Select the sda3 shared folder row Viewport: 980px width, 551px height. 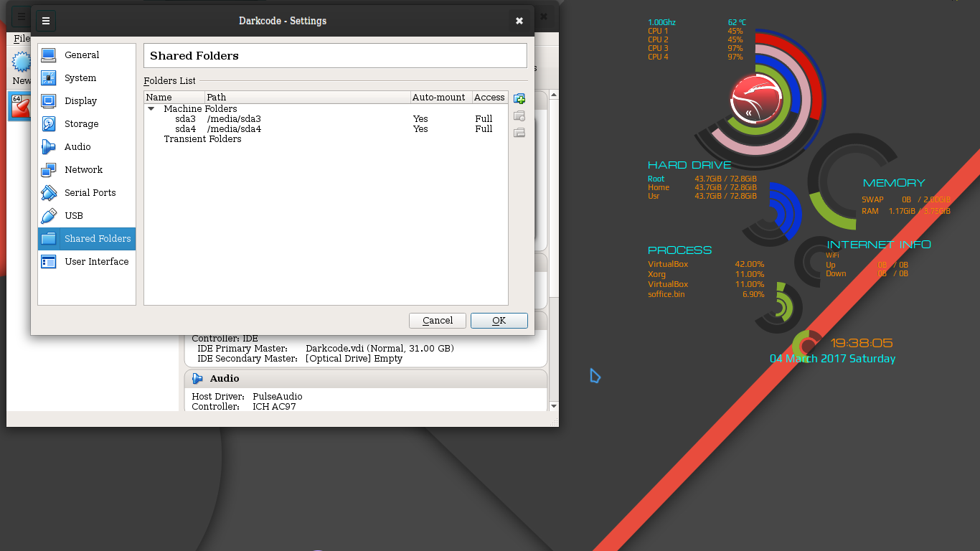[326, 119]
